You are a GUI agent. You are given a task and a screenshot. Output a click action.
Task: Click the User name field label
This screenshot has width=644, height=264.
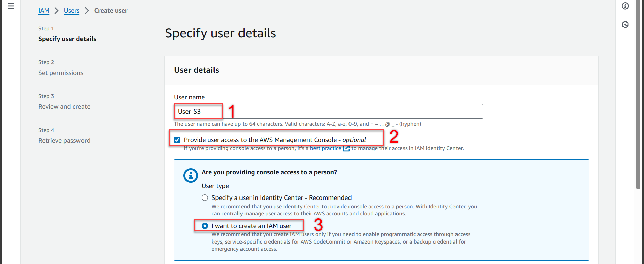click(189, 97)
